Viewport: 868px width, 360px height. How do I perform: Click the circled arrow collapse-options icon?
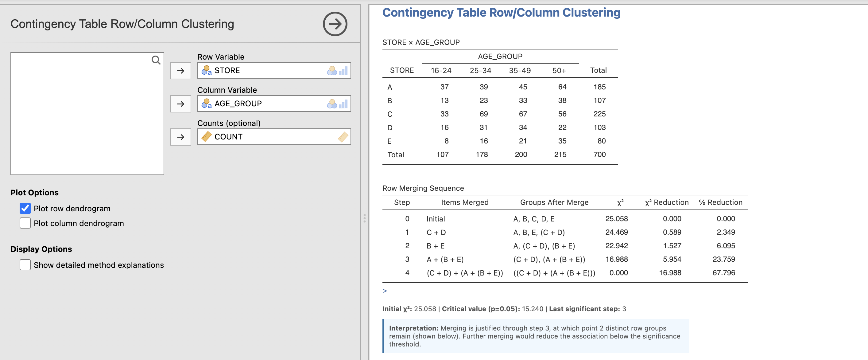[335, 24]
